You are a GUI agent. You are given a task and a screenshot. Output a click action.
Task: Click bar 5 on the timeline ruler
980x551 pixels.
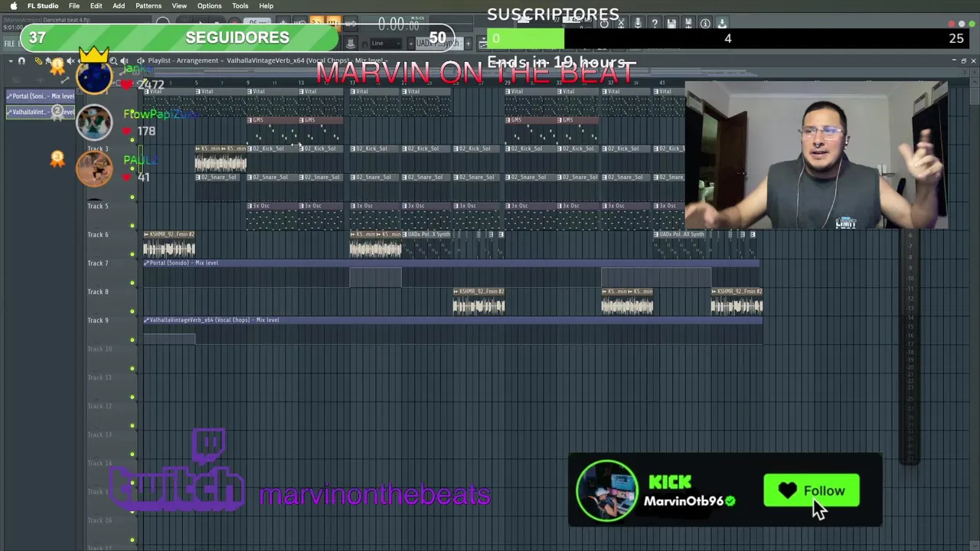pyautogui.click(x=196, y=82)
